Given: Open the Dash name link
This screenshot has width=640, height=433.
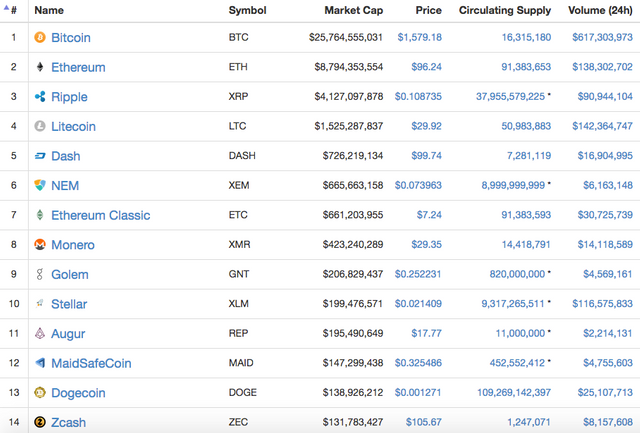Looking at the screenshot, I should pyautogui.click(x=66, y=156).
